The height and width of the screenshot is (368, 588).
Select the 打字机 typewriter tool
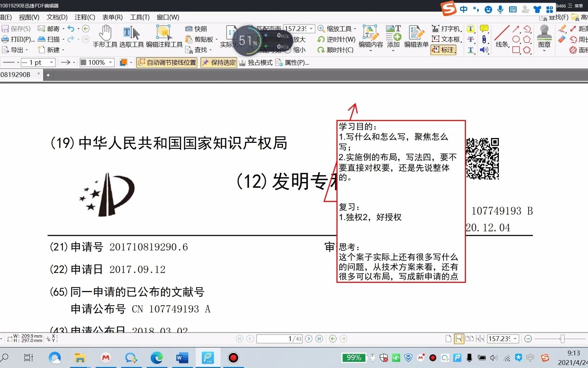point(447,29)
